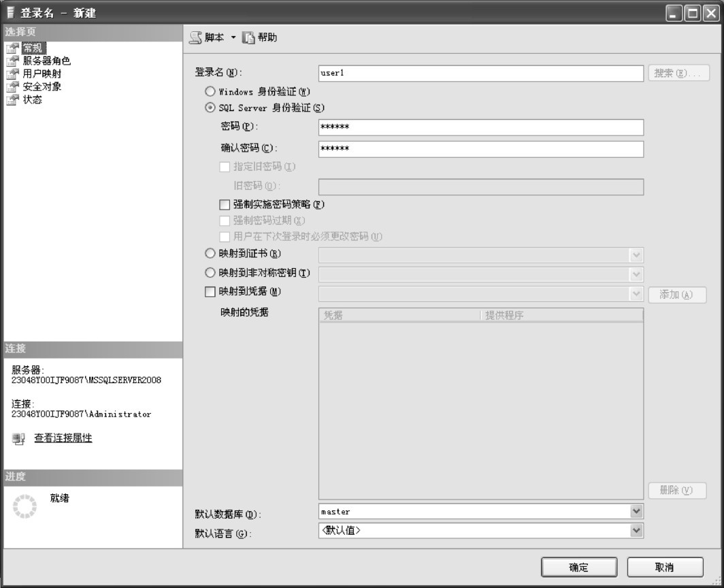
Task: Select SQL Server 身份验证 radio button
Action: click(210, 107)
